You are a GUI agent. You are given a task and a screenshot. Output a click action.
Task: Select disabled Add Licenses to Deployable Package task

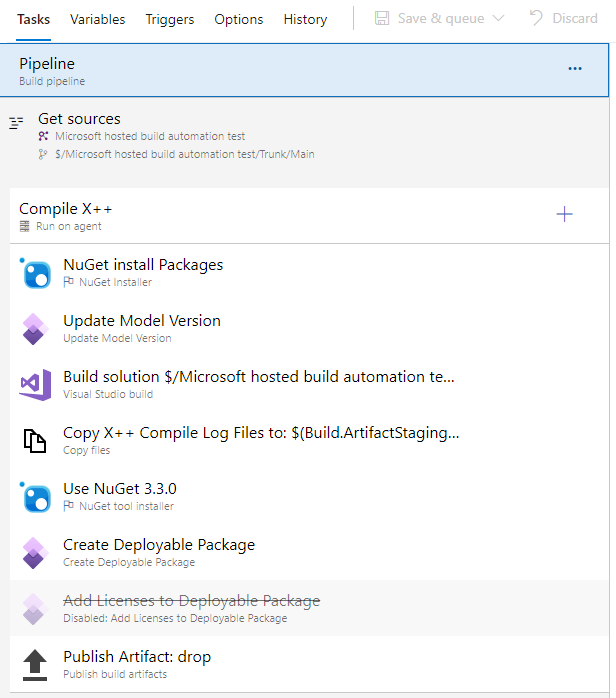point(309,609)
